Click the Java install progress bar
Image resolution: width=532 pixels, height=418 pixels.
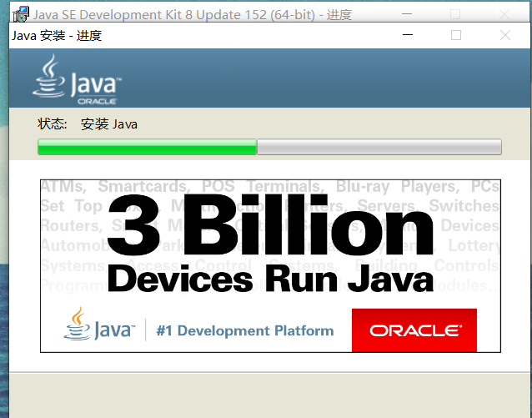coord(269,147)
